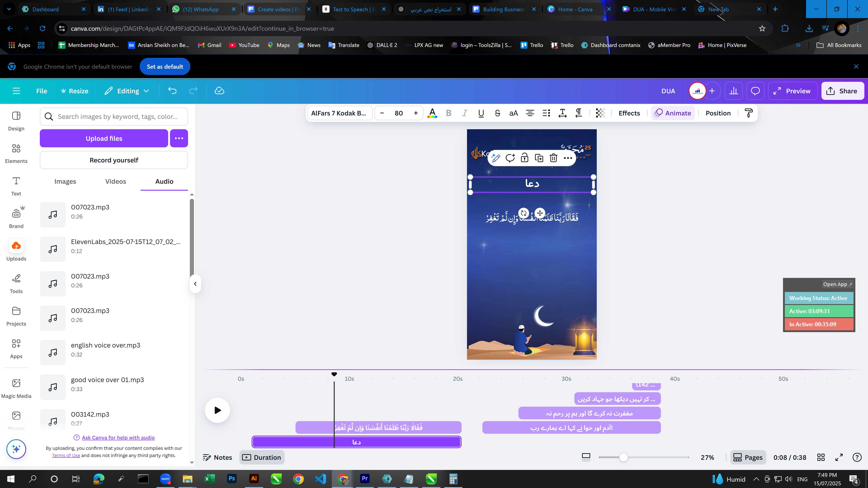Screen dimensions: 868x488
Task: Open the Elements panel
Action: pyautogui.click(x=16, y=154)
